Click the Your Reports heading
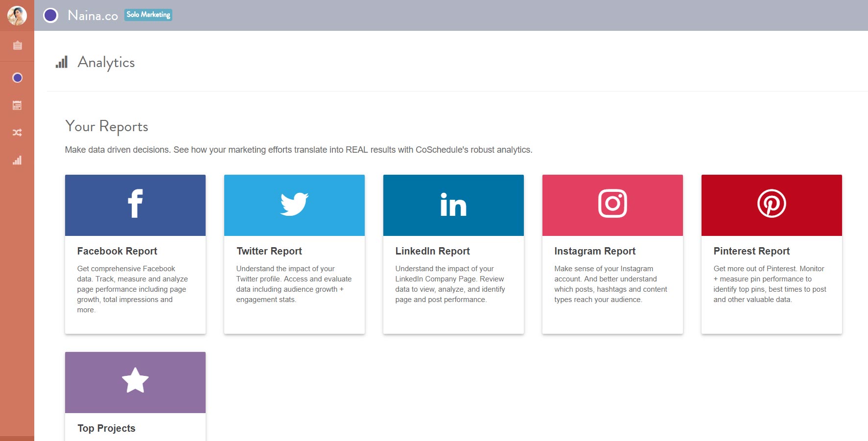The image size is (868, 441). click(x=107, y=127)
